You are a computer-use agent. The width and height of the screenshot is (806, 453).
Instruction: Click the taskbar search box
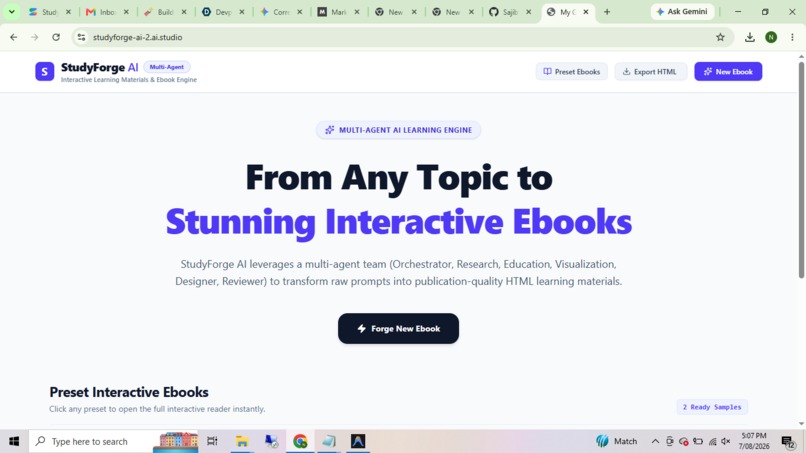113,441
